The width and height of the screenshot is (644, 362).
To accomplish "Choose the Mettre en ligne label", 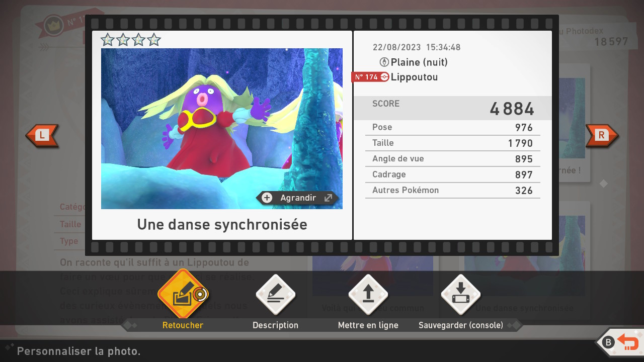I will (x=368, y=325).
